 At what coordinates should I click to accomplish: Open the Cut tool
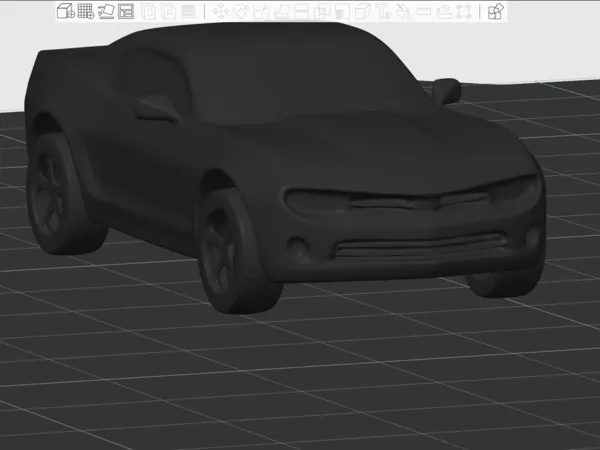tap(302, 12)
